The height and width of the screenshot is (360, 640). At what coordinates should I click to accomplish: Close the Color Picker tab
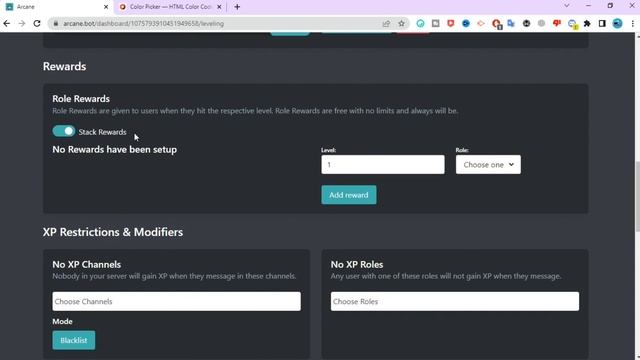[219, 7]
